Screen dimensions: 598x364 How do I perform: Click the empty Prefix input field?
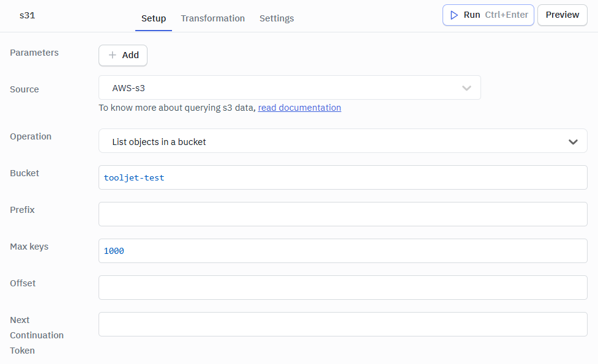pos(343,214)
